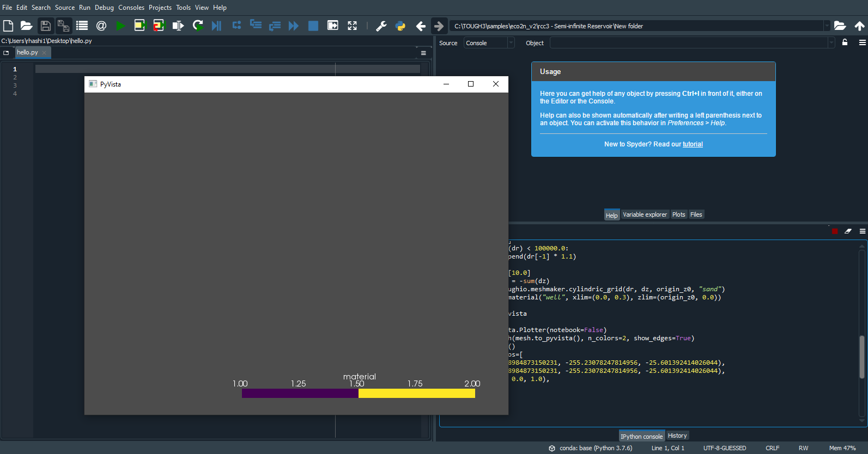The height and width of the screenshot is (454, 868).
Task: Click the green Run file icon
Action: [x=120, y=26]
